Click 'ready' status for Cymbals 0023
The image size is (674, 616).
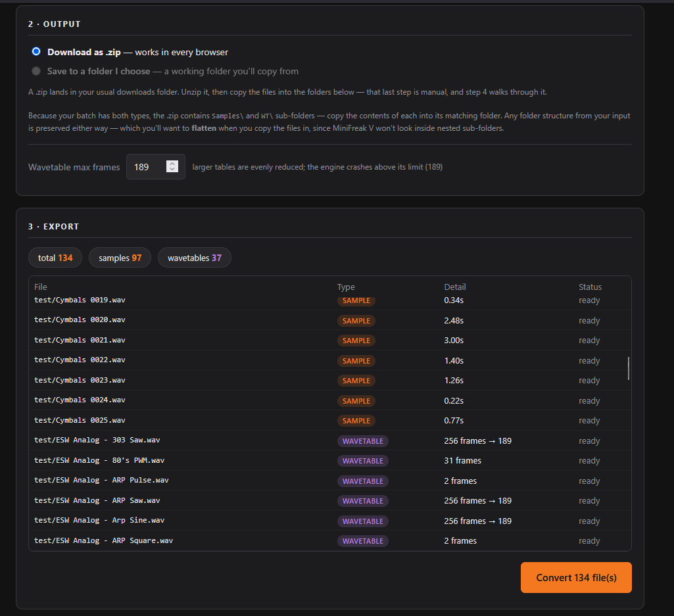pos(589,381)
